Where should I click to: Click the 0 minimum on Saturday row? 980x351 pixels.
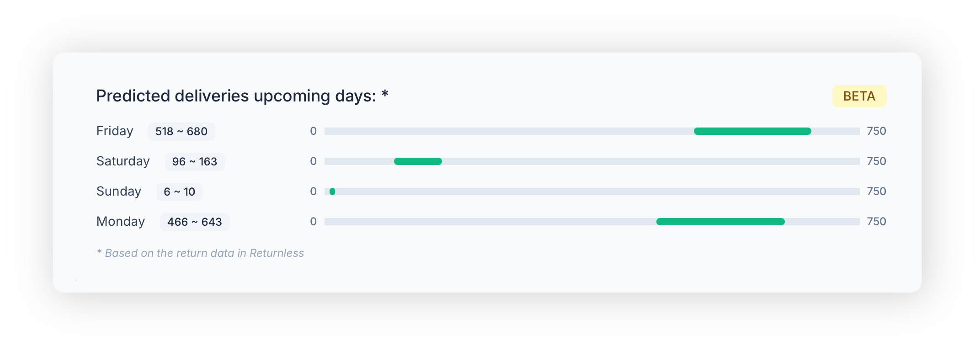[x=313, y=161]
